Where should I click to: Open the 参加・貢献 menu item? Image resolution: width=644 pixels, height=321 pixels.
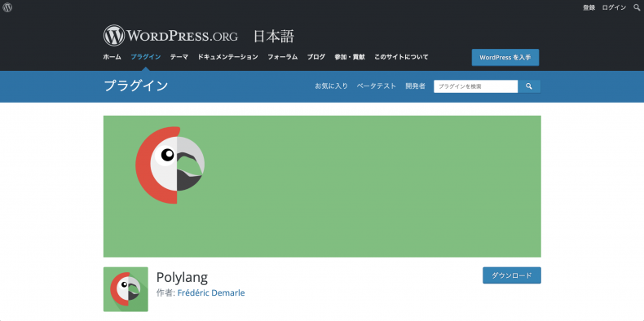pyautogui.click(x=350, y=57)
